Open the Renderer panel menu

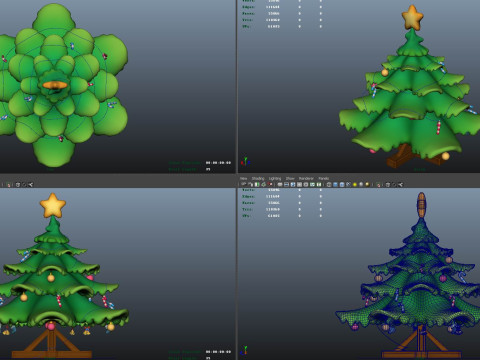pos(306,178)
